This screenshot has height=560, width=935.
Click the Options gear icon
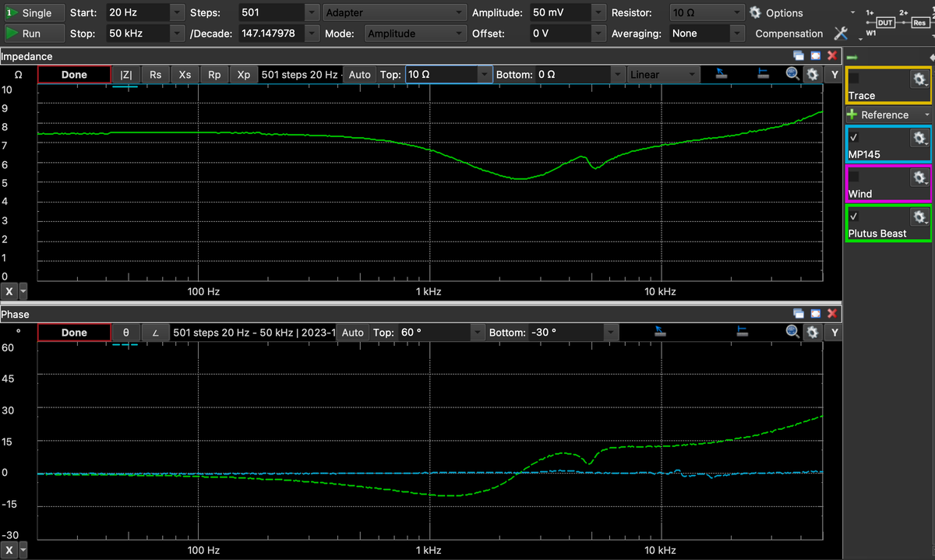[x=755, y=12]
